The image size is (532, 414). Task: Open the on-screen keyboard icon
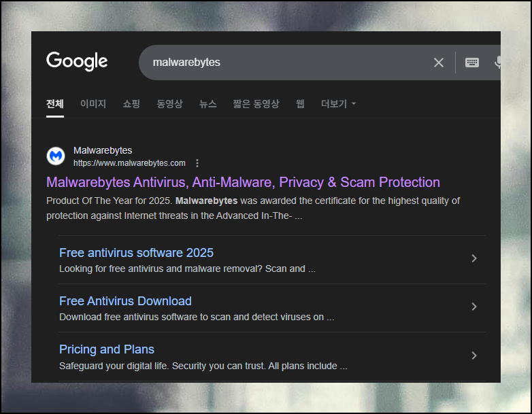click(472, 63)
